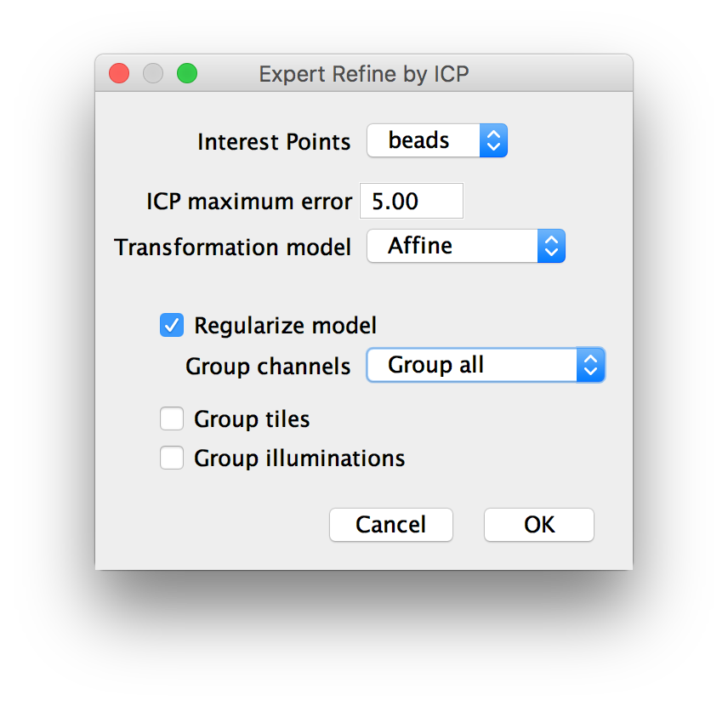Confirm settings with the OK button
This screenshot has height=706, width=728.
click(x=539, y=525)
